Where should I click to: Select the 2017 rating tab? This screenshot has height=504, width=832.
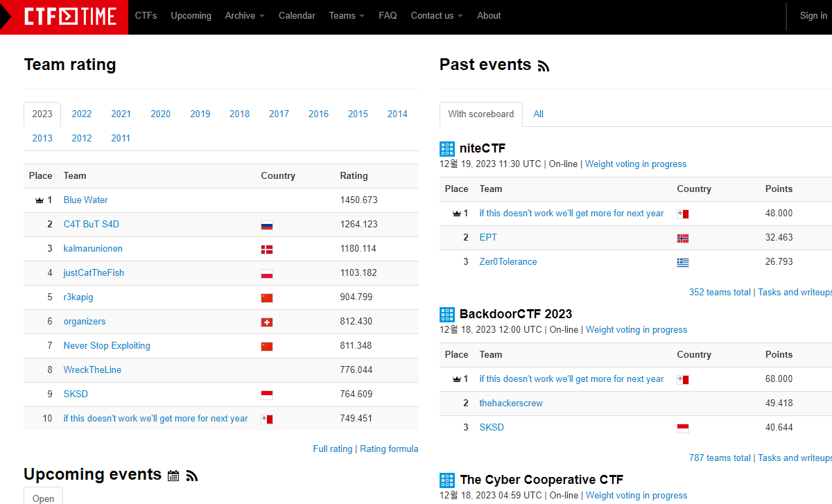coord(279,114)
